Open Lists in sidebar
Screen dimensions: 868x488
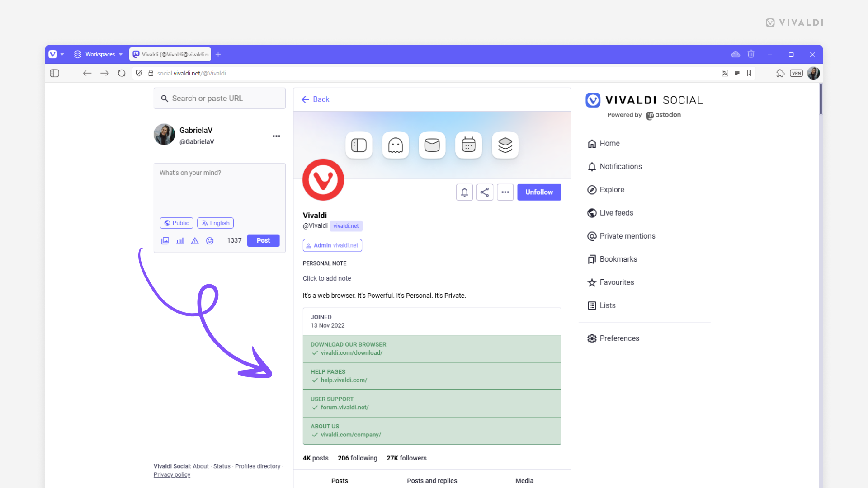coord(601,305)
